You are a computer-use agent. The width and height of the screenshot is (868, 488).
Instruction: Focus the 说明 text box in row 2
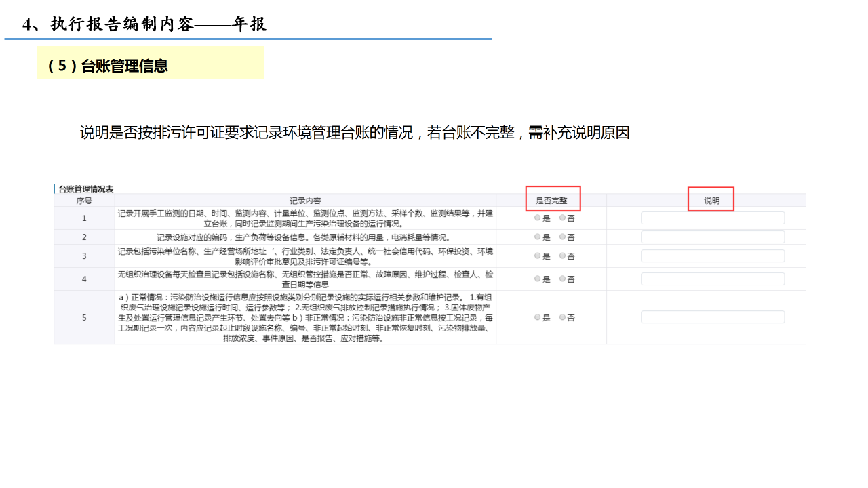click(712, 237)
